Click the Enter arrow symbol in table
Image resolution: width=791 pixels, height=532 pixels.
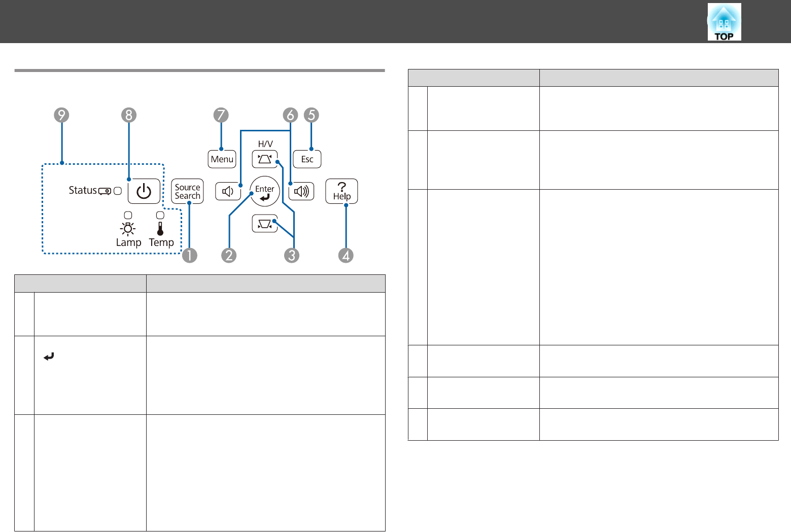coord(49,357)
